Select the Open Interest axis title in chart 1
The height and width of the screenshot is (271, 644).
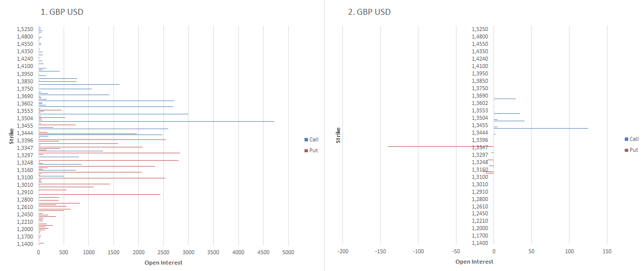[163, 263]
